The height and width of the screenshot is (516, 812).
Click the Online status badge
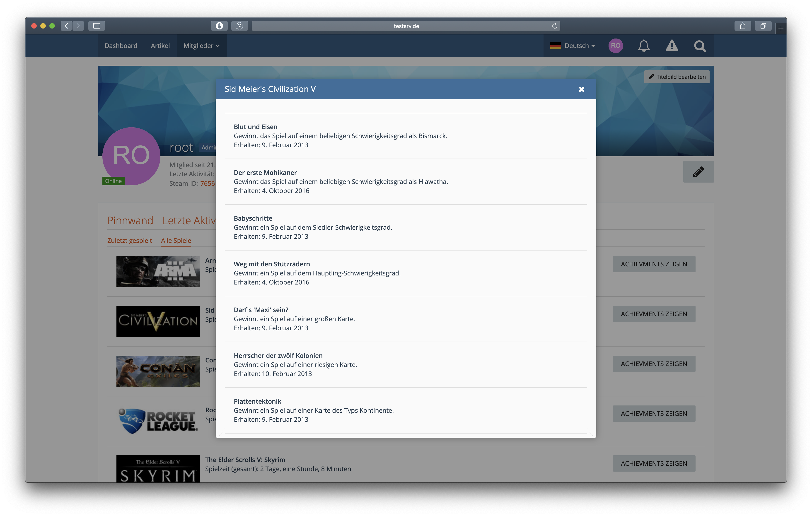point(113,181)
